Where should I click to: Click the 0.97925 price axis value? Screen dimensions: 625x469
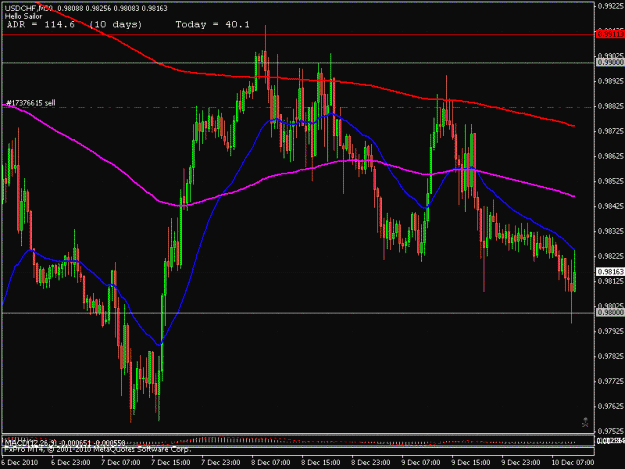click(611, 331)
